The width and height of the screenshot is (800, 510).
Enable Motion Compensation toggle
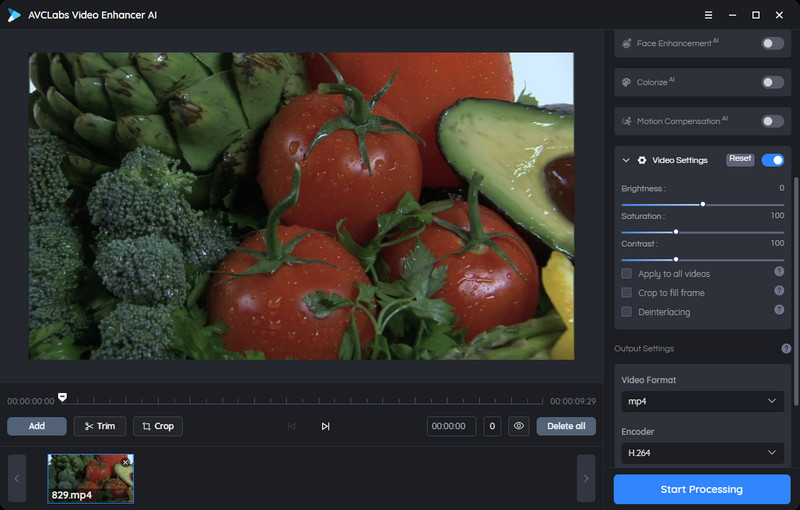point(772,121)
